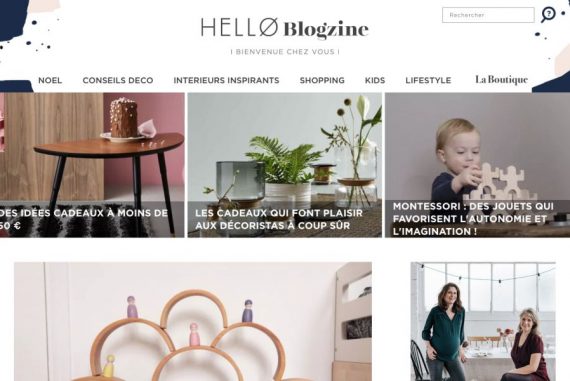Open the Montessori jouets article headline
This screenshot has height=381, width=570.
473,218
